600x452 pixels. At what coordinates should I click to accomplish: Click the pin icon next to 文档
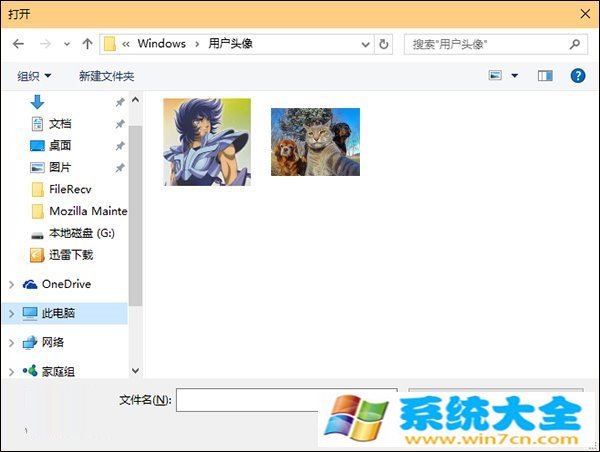[x=120, y=124]
